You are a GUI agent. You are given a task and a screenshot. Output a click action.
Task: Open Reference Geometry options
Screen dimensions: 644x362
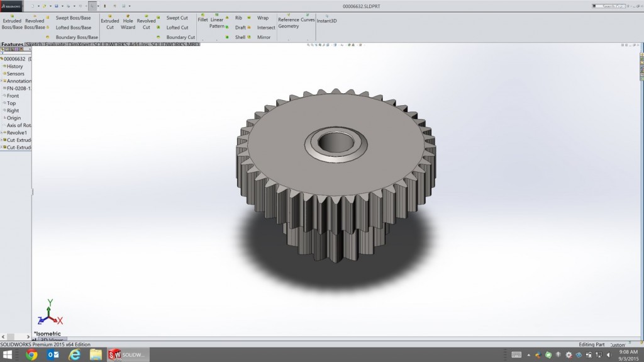click(289, 23)
